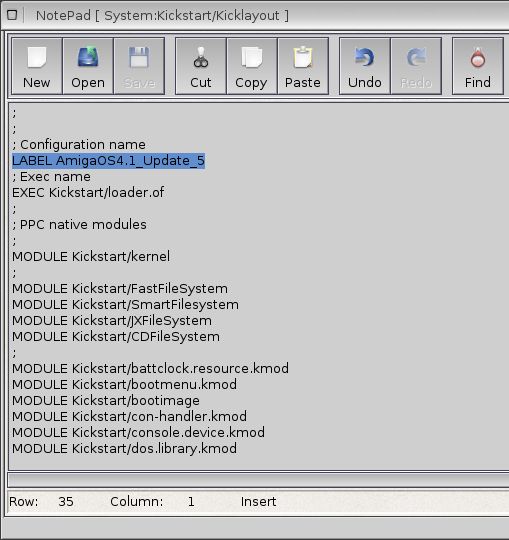Viewport: 509px width, 540px height.
Task: Place cursor on EXEC Kickstart/loader.of line
Action: (88, 193)
